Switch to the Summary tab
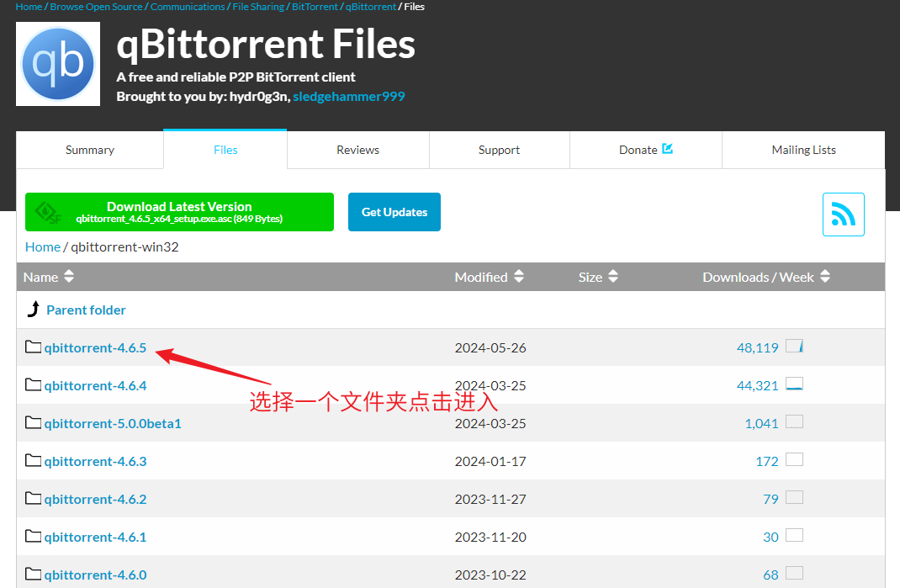 (x=90, y=150)
